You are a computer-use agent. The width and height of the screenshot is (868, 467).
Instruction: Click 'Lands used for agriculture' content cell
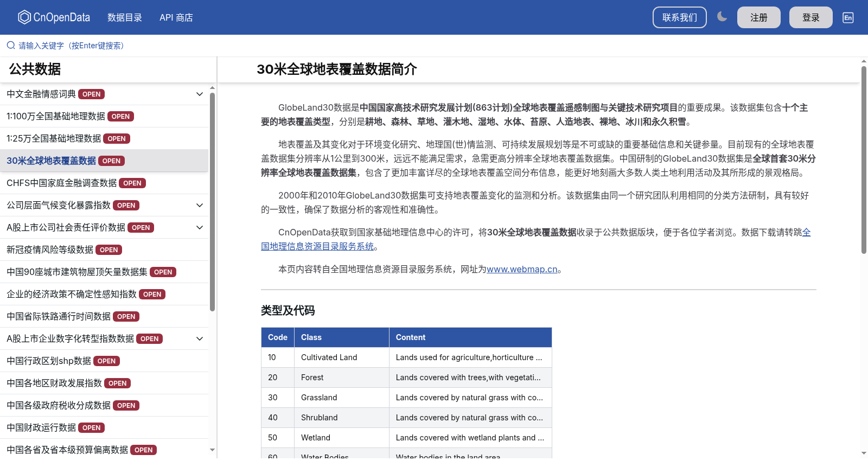470,357
